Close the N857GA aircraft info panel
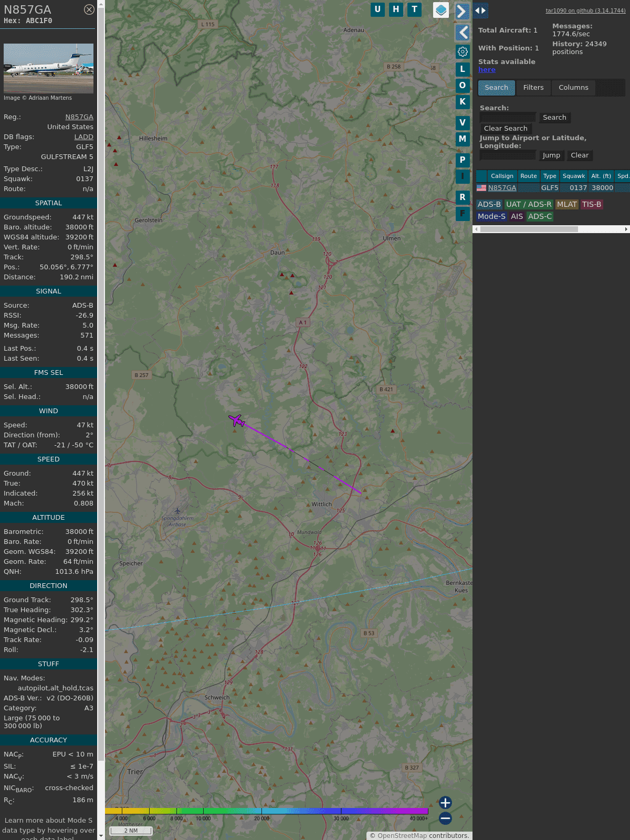630x840 pixels. coord(89,9)
